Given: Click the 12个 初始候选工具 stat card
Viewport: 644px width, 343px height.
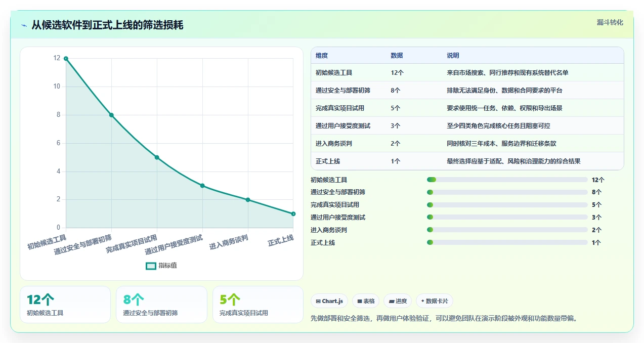Looking at the screenshot, I should pyautogui.click(x=65, y=305).
